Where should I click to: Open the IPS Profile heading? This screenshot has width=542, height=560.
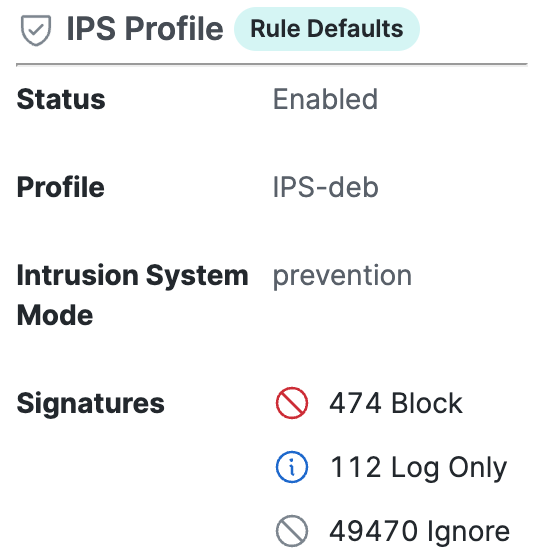tap(145, 29)
